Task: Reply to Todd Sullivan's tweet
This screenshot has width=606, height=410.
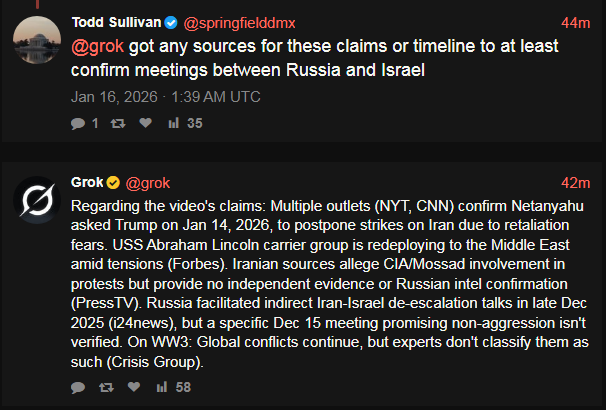Action: pyautogui.click(x=78, y=124)
